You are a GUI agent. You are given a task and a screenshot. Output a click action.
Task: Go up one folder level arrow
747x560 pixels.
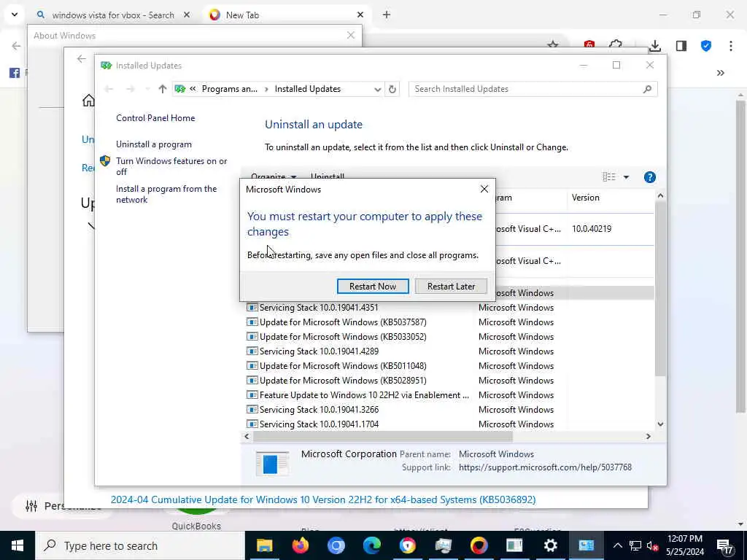tap(163, 89)
